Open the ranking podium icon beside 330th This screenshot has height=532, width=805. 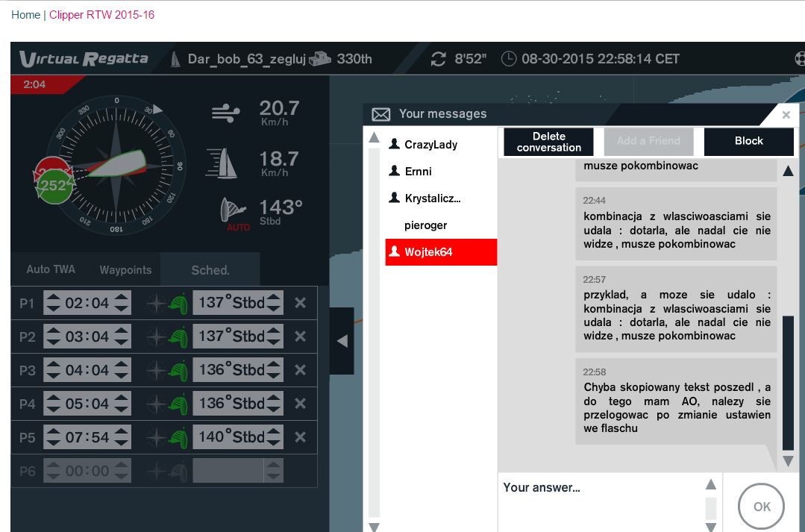[320, 58]
